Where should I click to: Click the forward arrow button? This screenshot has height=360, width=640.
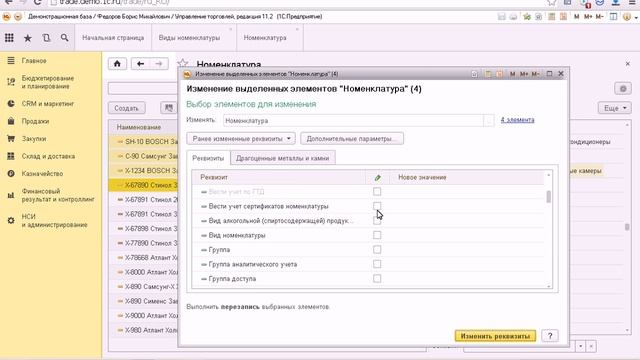[x=159, y=64]
